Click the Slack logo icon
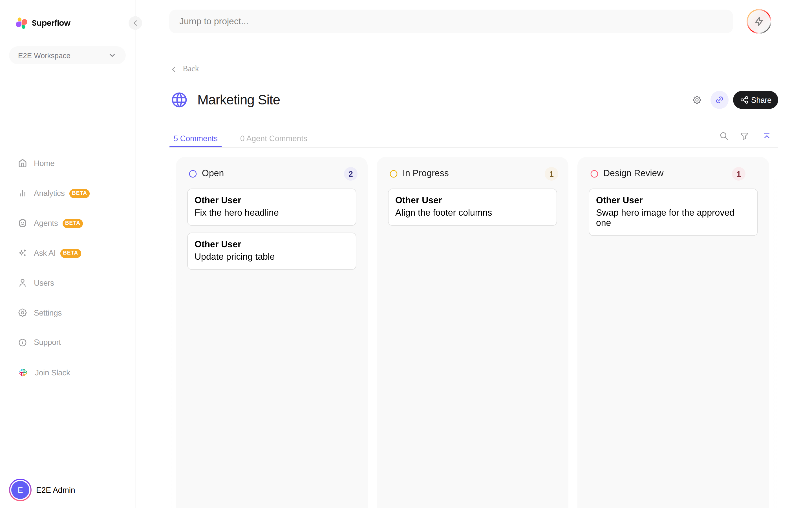This screenshot has height=508, width=812. tap(23, 373)
